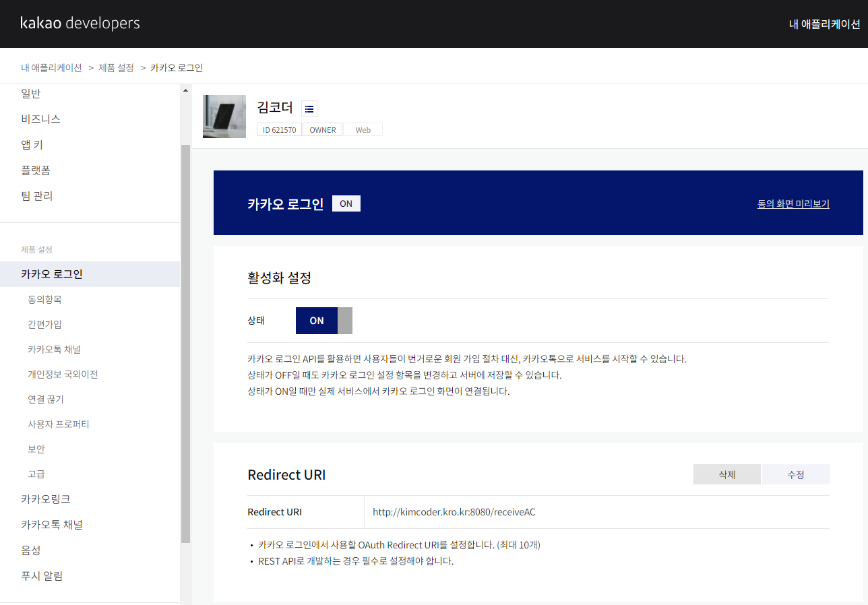868x605 pixels.
Task: Toggle the 상태 ON switch
Action: (324, 321)
